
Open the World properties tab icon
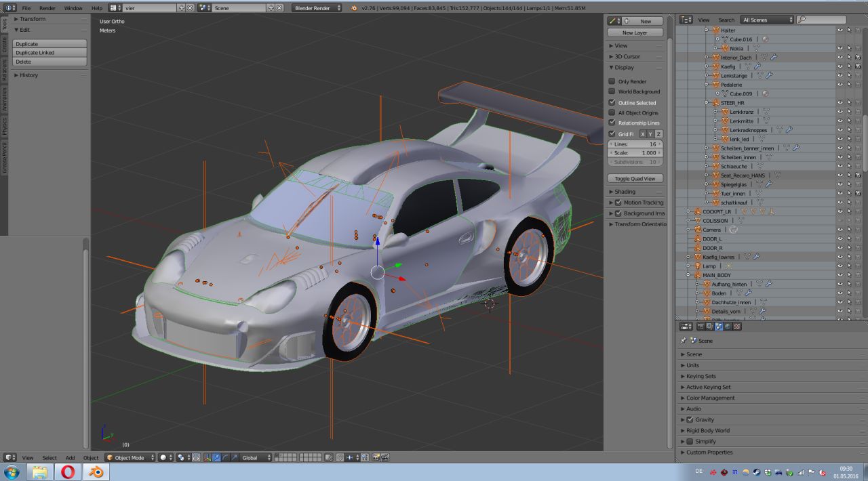point(728,327)
